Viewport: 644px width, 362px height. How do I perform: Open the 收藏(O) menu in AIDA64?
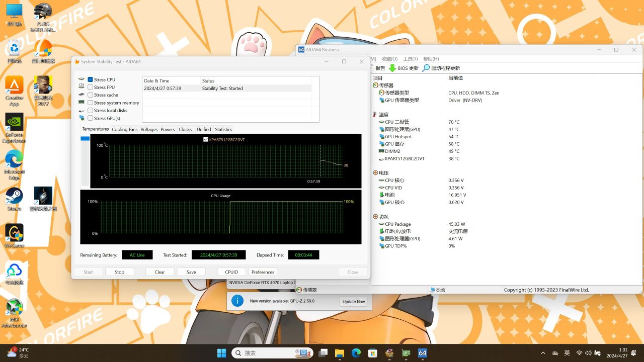(389, 59)
